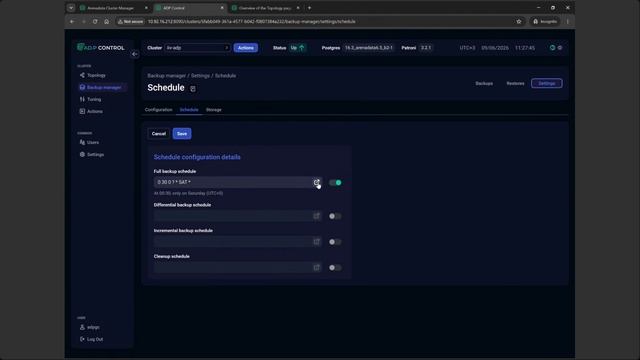Open cron editor for Cleanup schedule

[317, 267]
